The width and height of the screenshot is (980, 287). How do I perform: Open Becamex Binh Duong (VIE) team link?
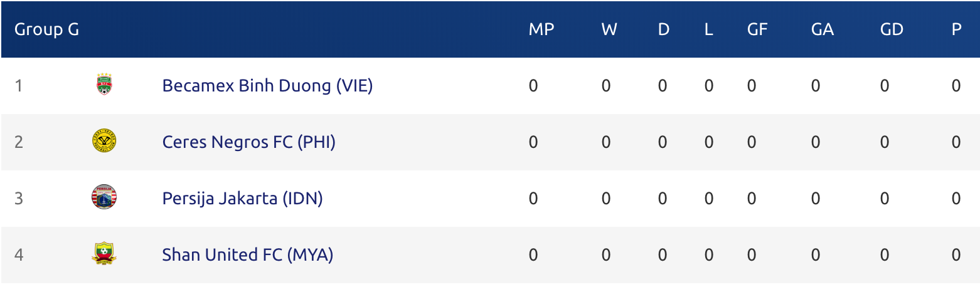tap(267, 86)
